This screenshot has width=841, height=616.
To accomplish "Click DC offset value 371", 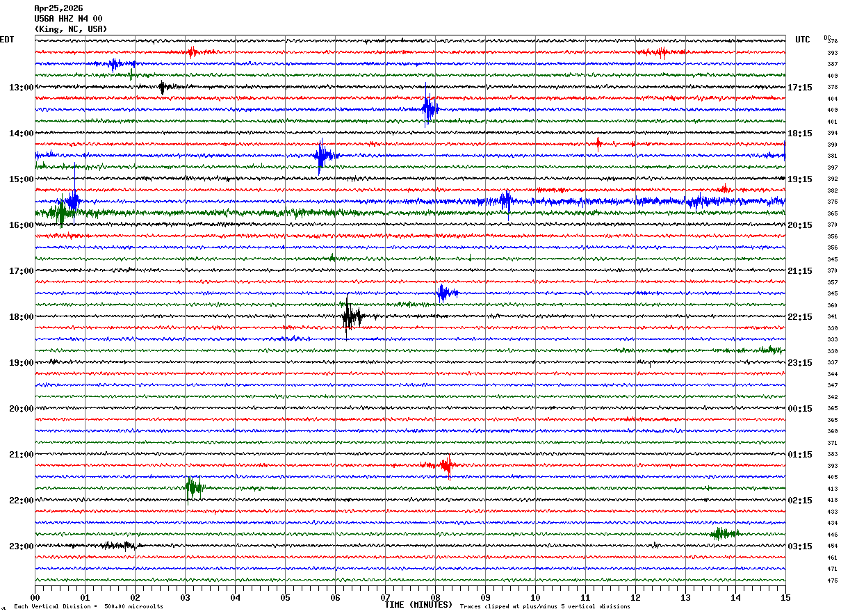I will point(832,443).
